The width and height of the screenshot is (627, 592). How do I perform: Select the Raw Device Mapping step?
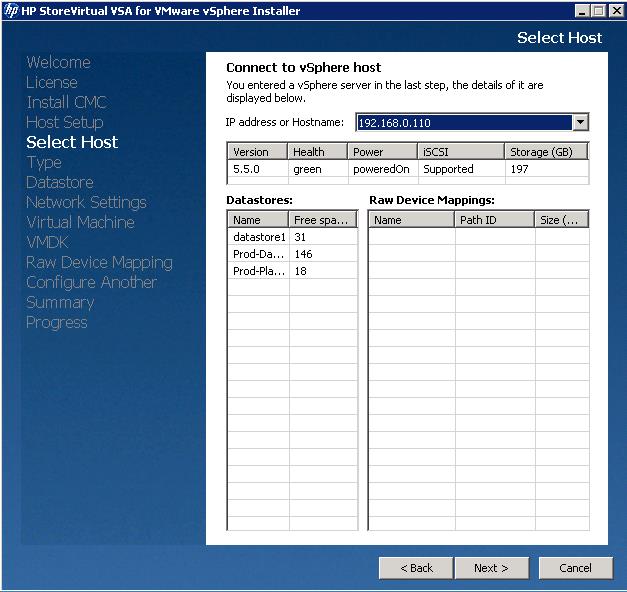coord(99,262)
